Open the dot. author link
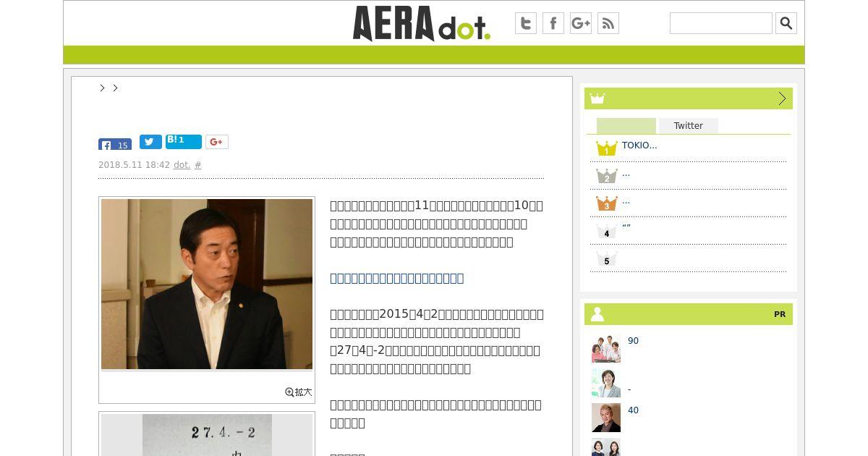The height and width of the screenshot is (456, 868). 182,165
